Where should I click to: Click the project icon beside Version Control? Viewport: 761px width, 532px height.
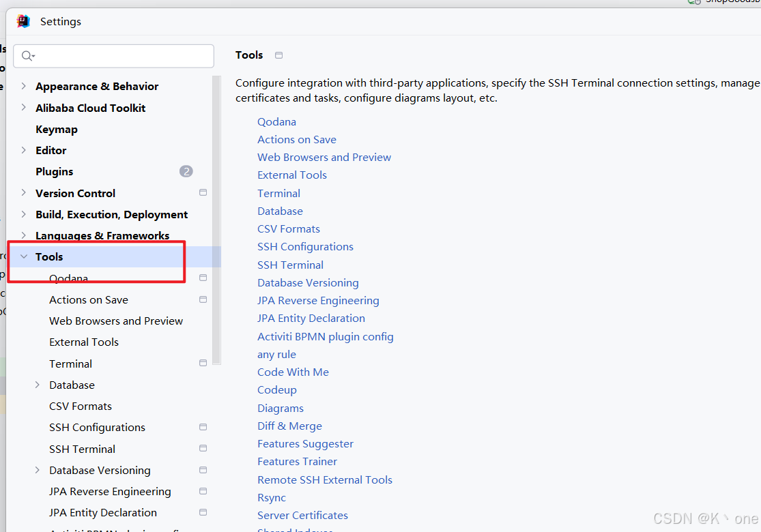(203, 192)
